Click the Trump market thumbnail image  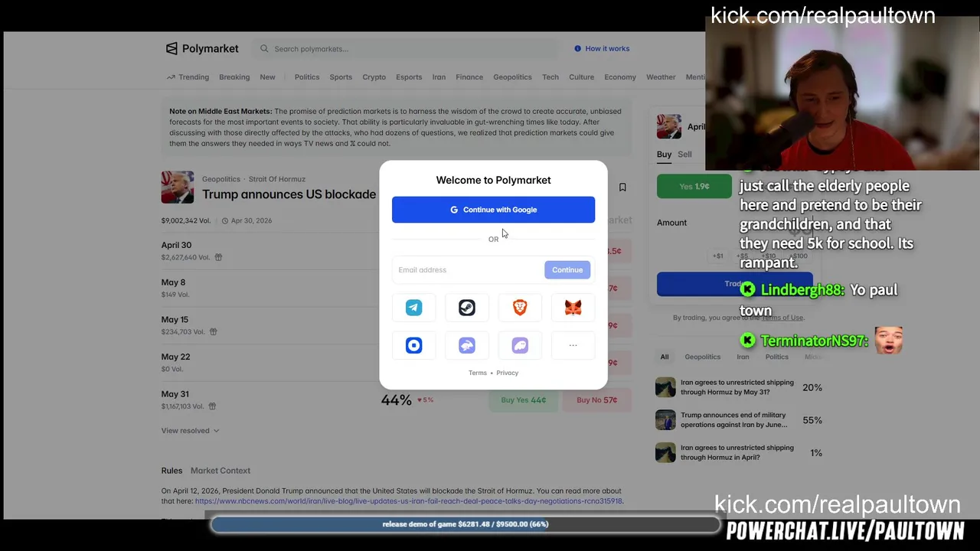[x=178, y=187]
